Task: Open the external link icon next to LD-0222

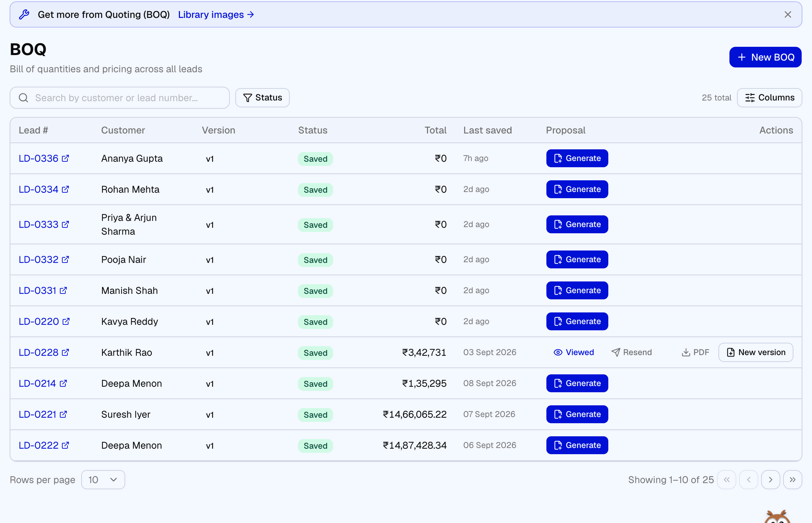Action: pos(65,445)
